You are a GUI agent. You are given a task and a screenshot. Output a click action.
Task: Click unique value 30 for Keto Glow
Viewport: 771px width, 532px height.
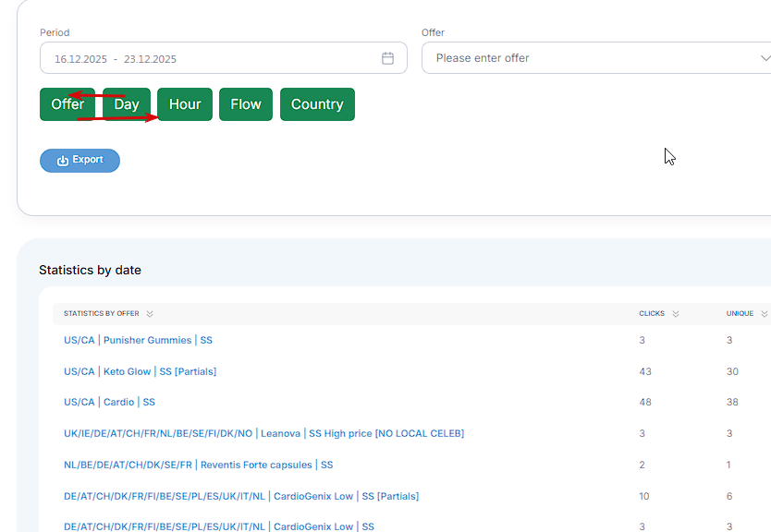coord(732,371)
